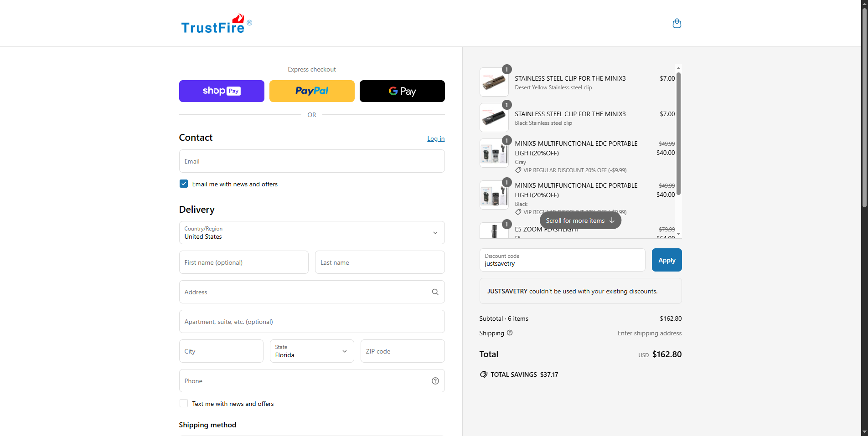This screenshot has height=436, width=868.
Task: Click the Shipping method heading
Action: point(207,425)
